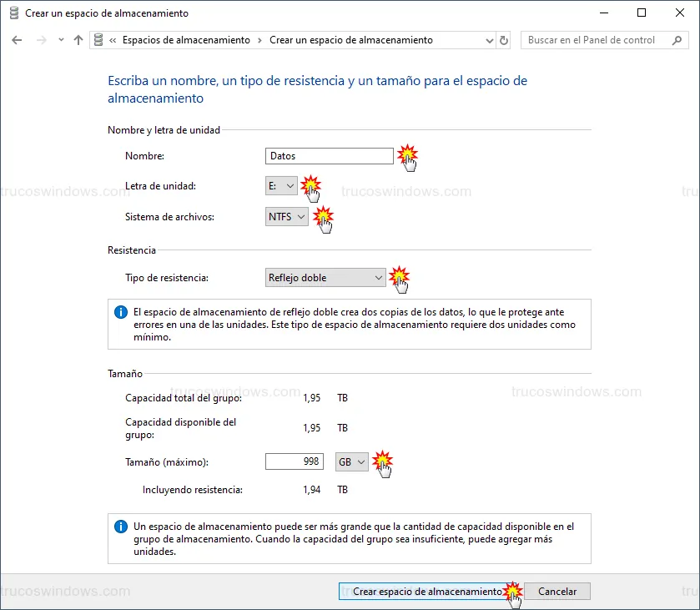Go up one level with the Up arrow

(78, 40)
